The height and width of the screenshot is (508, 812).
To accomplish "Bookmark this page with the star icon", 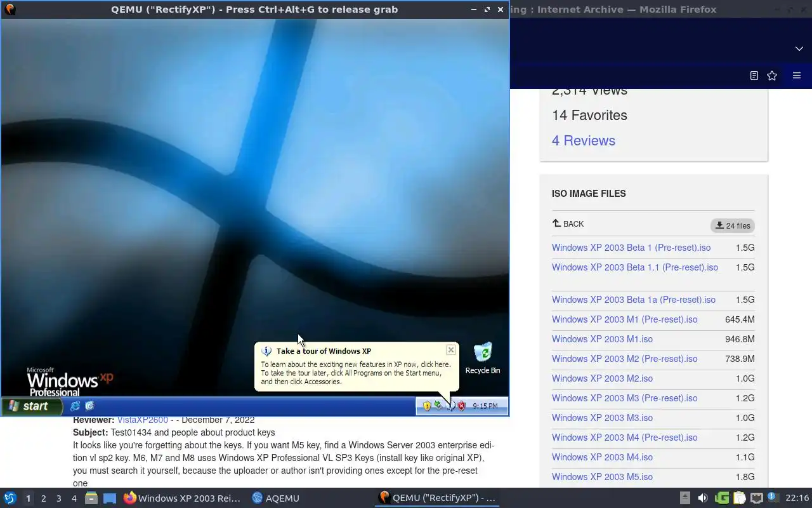I will [772, 76].
